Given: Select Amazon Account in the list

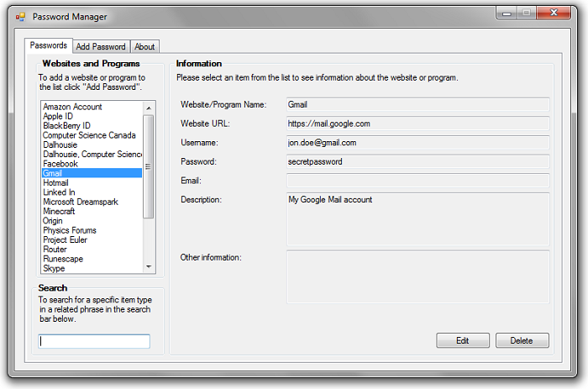Looking at the screenshot, I should pos(92,107).
